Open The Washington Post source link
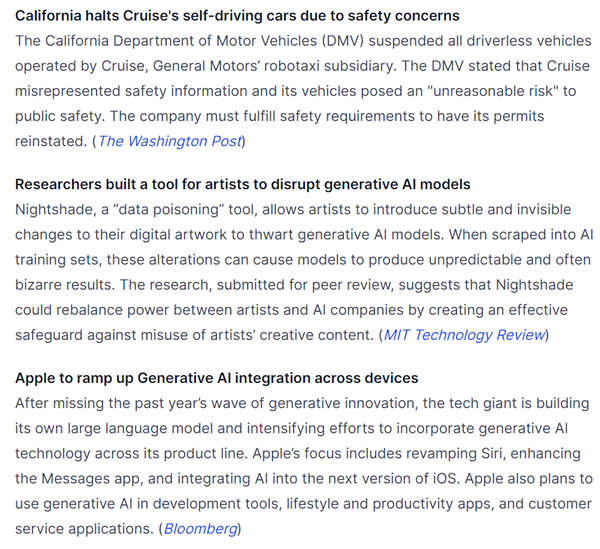600x549 pixels. point(170,141)
